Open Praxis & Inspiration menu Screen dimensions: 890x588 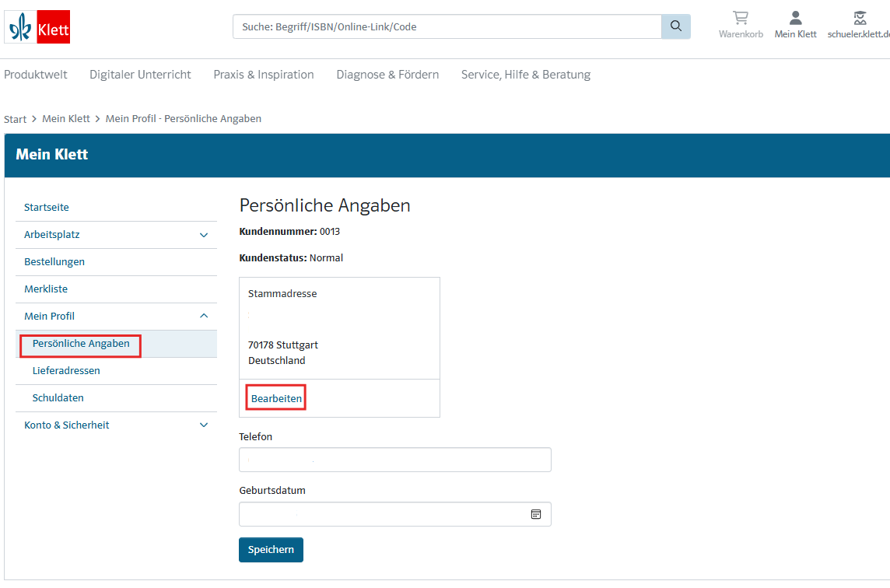pos(264,75)
